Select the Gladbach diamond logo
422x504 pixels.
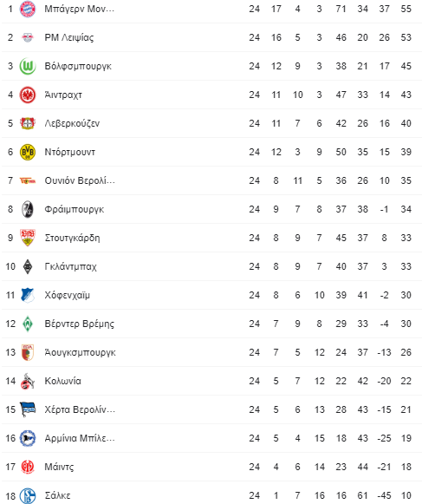[28, 266]
